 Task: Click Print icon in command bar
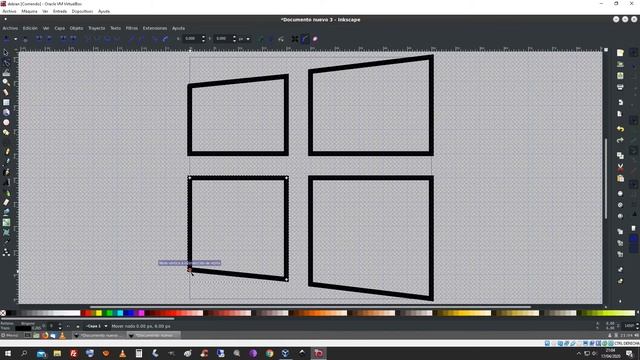click(620, 87)
